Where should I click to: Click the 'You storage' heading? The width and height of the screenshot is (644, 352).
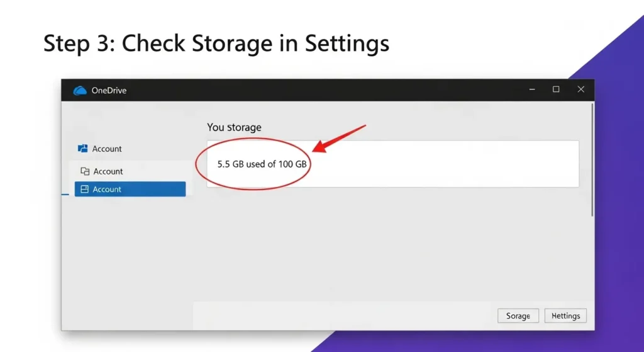point(234,127)
